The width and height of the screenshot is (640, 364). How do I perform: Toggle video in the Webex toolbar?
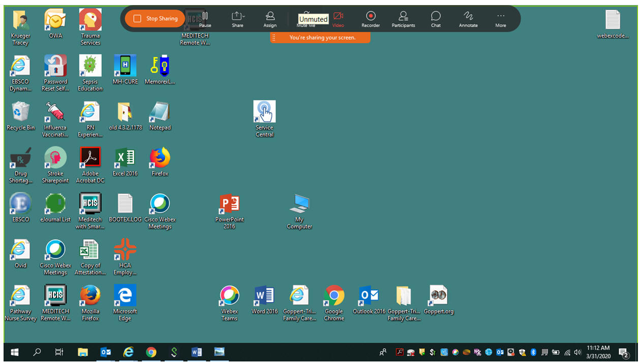click(338, 19)
